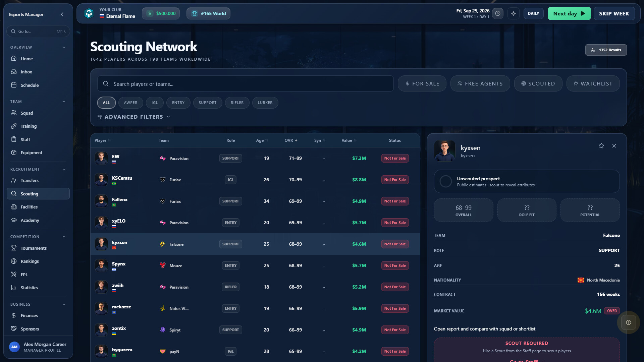The image size is (644, 362).
Task: Open the Facilities page
Action: click(38, 207)
